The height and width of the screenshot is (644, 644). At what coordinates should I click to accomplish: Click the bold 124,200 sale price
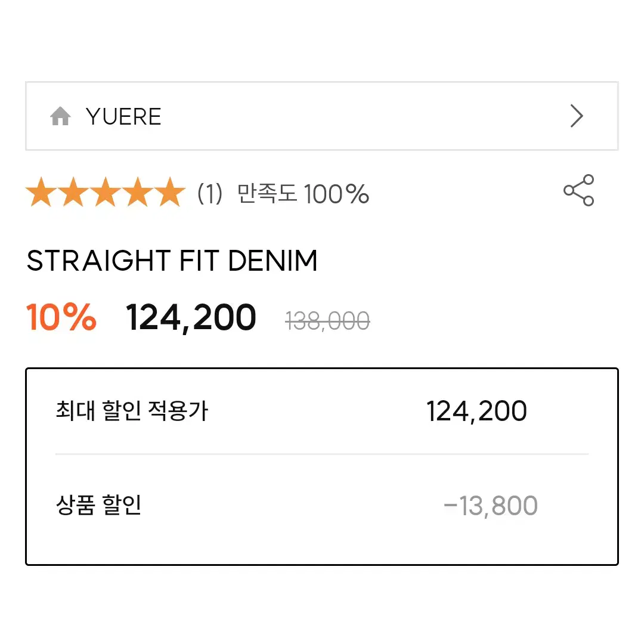pyautogui.click(x=191, y=317)
